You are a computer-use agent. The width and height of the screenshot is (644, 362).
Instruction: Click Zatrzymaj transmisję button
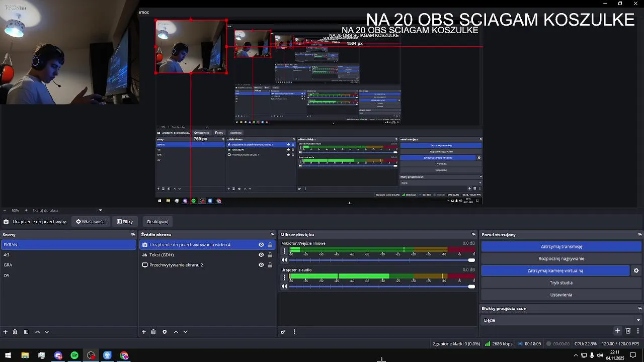pyautogui.click(x=561, y=246)
